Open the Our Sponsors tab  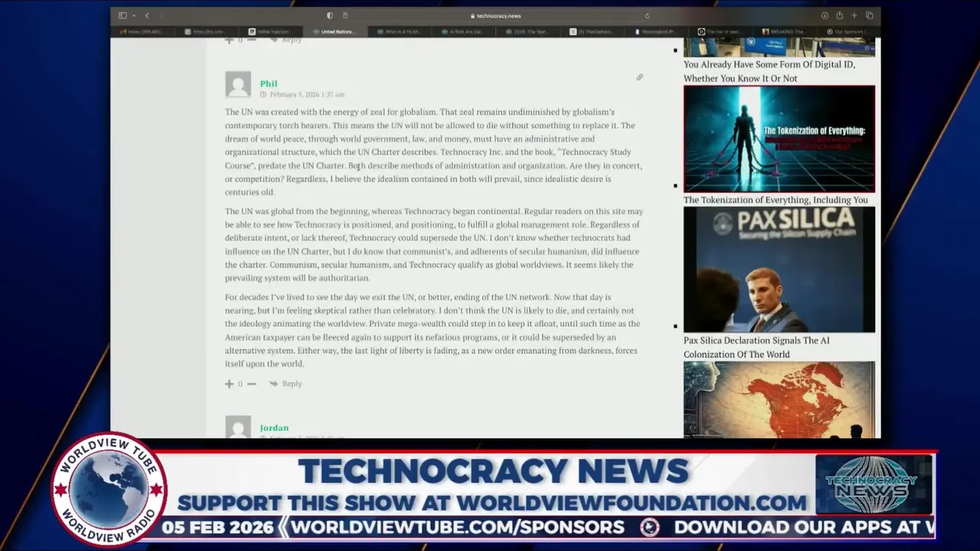[x=849, y=31]
